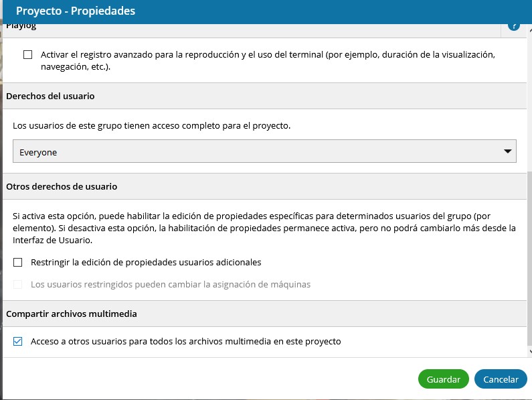
Task: Select the Derechos del usuario section header
Action: [50, 96]
